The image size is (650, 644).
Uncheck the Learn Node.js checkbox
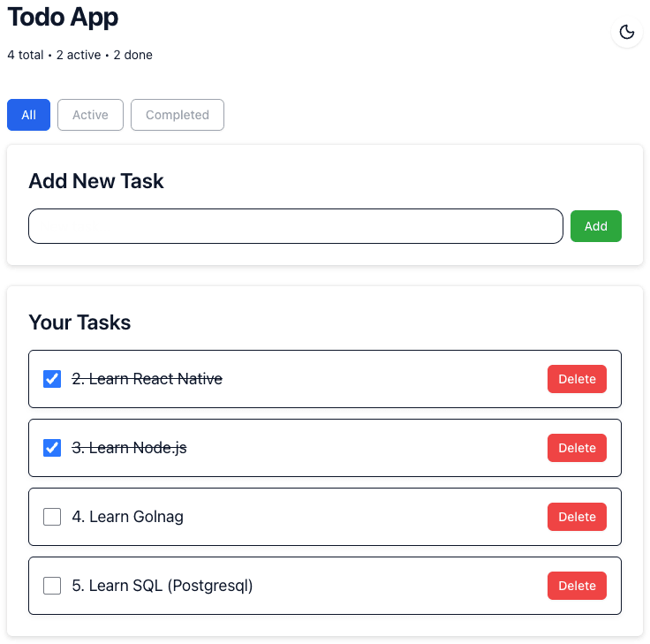(x=52, y=448)
